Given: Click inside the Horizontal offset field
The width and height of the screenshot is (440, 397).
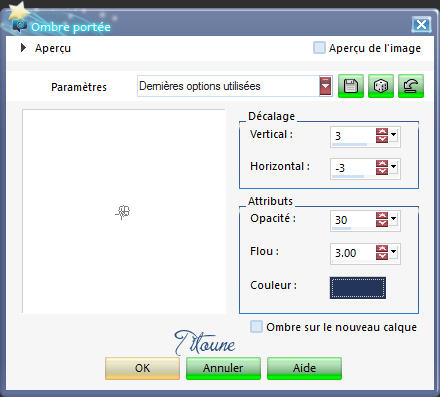Looking at the screenshot, I should click(353, 168).
